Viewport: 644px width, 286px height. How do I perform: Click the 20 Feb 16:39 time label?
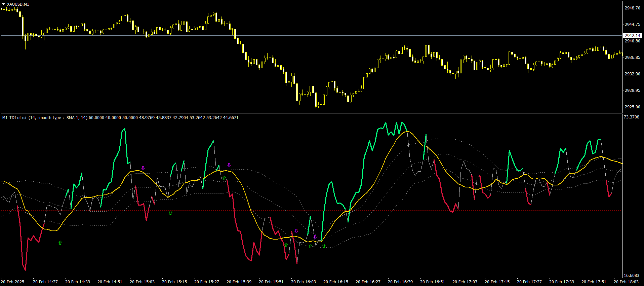coord(400,282)
